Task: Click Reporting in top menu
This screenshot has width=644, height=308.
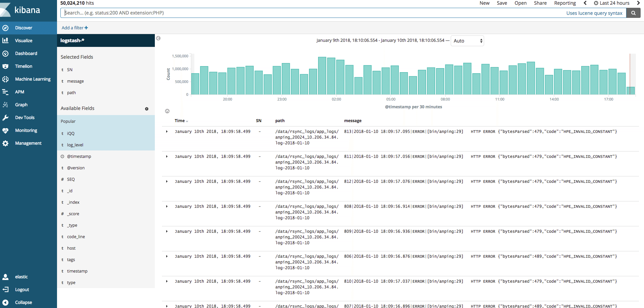Action: [x=565, y=3]
